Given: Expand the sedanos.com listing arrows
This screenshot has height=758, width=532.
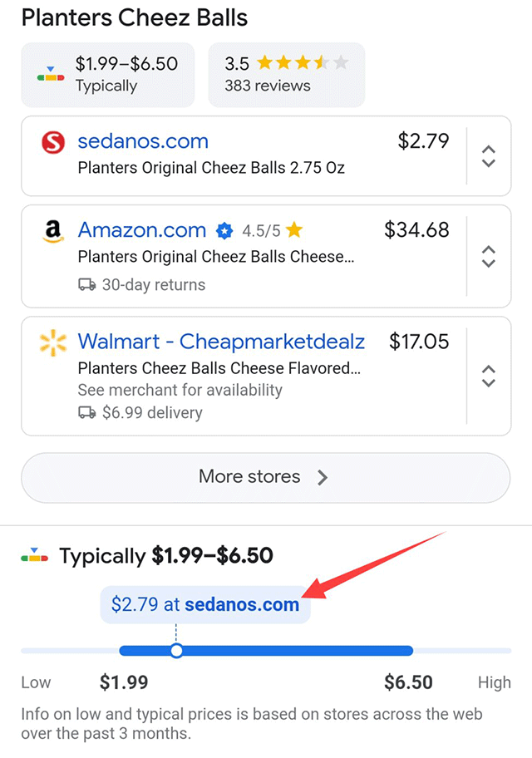Looking at the screenshot, I should coord(489,155).
